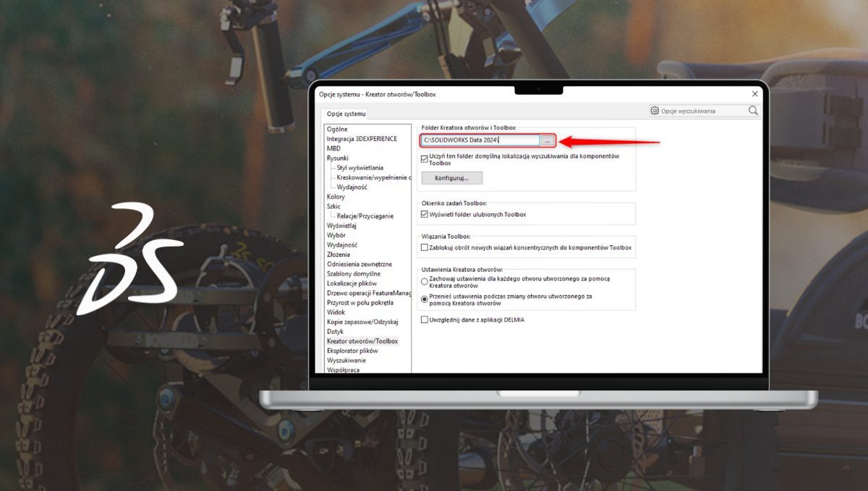
Task: Select Wybór in the options tree
Action: (336, 235)
